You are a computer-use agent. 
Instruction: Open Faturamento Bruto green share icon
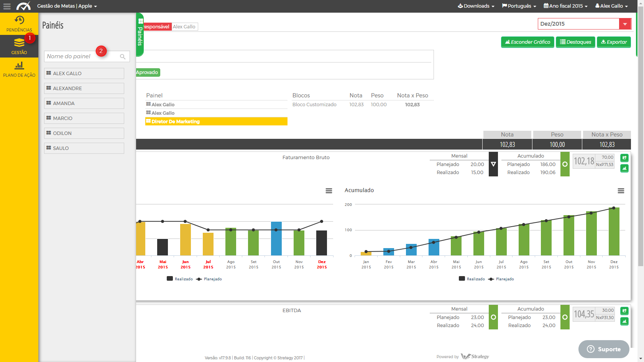[x=624, y=158]
